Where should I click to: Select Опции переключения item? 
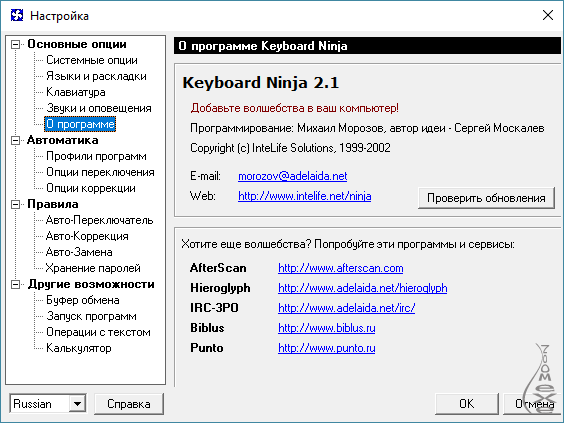click(x=100, y=172)
